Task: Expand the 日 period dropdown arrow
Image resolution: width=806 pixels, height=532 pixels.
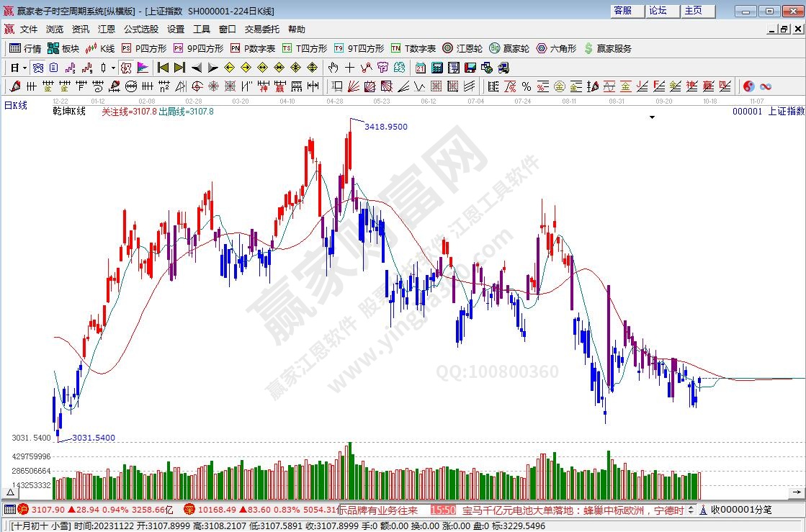Action: 24,68
